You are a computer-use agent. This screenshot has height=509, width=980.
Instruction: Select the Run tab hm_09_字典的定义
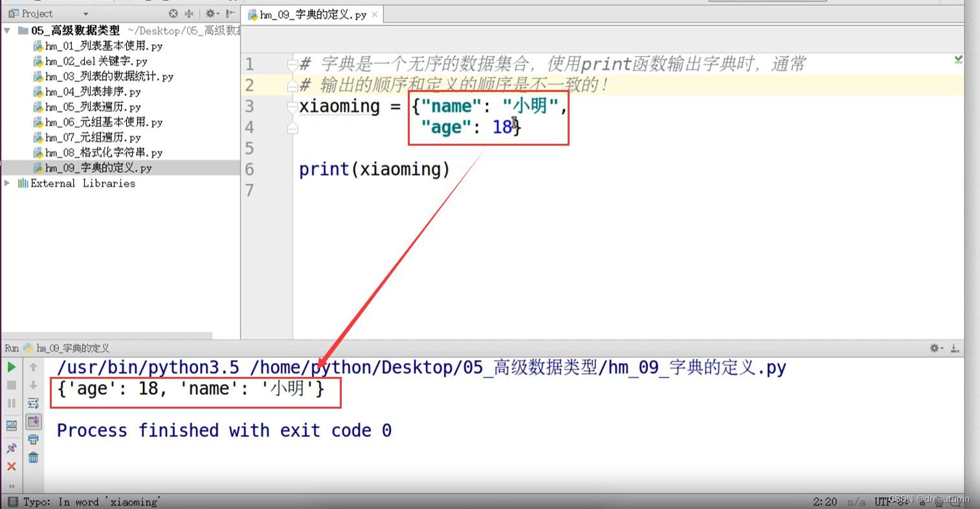point(67,348)
